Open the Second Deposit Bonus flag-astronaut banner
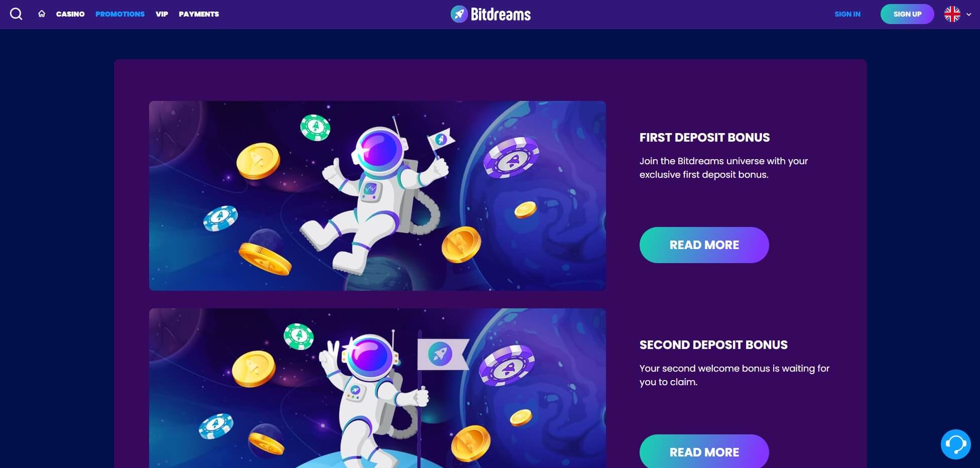980x468 pixels. [378, 388]
